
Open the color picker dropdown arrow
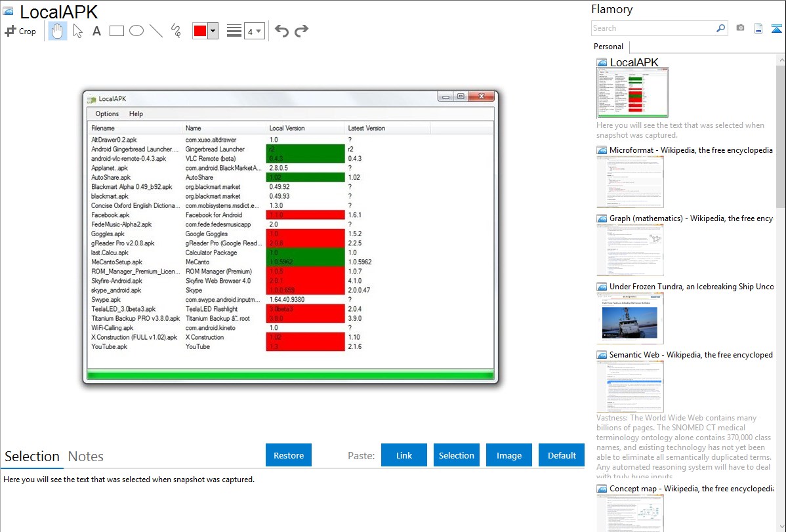[x=213, y=31]
